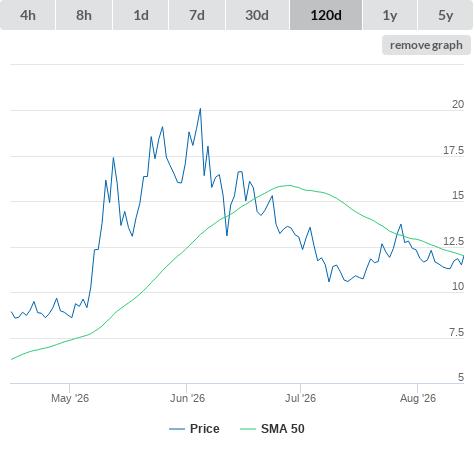Click the green SMA 50 legend marker

coord(248,429)
